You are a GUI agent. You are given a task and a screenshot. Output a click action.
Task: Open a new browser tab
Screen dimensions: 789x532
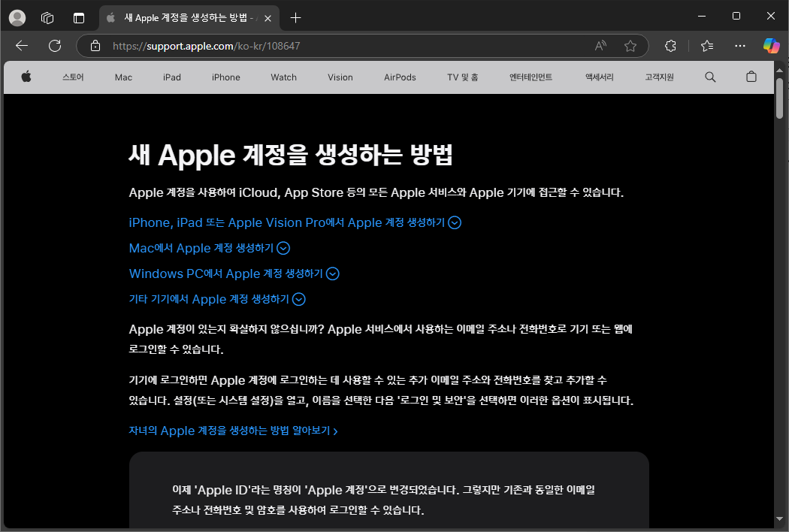coord(296,18)
